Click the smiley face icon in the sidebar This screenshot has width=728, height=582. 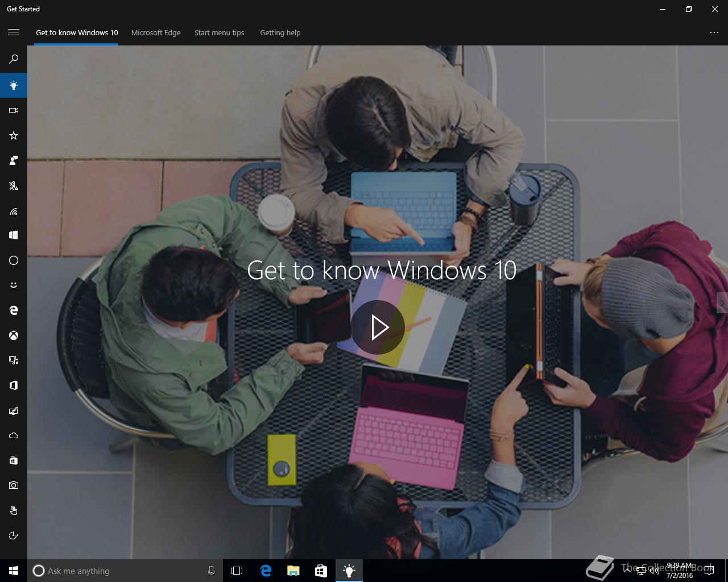(x=14, y=285)
